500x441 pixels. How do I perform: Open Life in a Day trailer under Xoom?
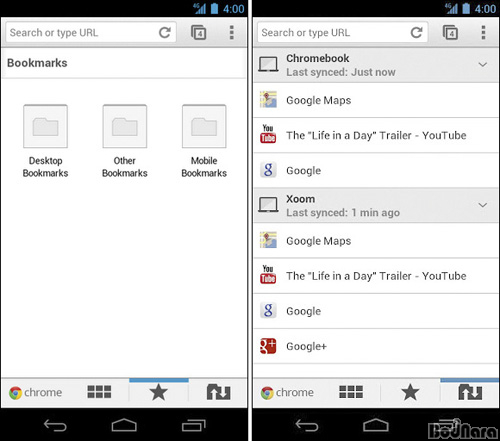click(376, 276)
